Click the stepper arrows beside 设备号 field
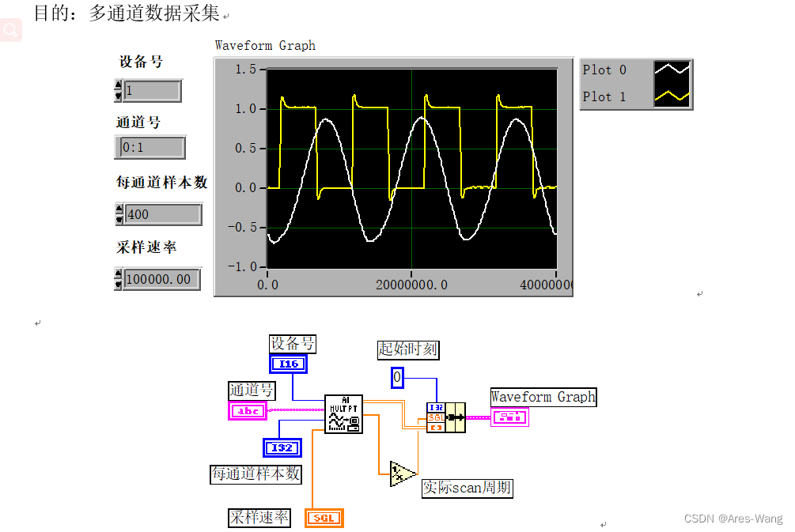 [x=119, y=91]
